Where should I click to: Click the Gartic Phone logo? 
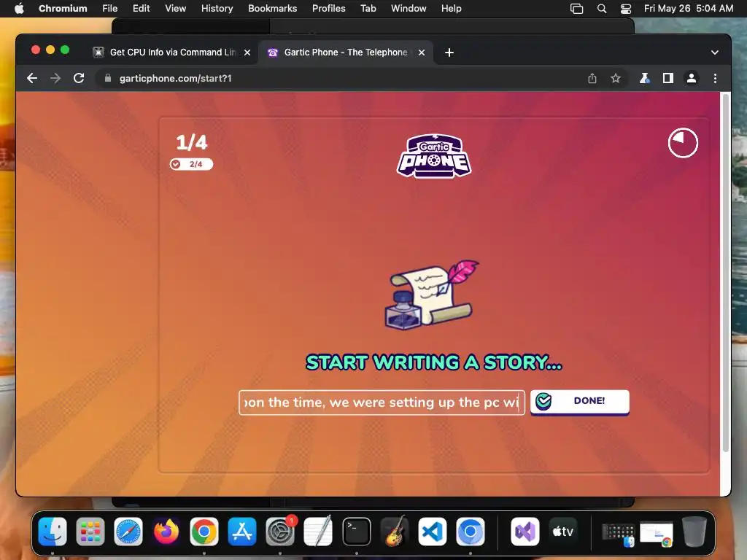pyautogui.click(x=434, y=156)
